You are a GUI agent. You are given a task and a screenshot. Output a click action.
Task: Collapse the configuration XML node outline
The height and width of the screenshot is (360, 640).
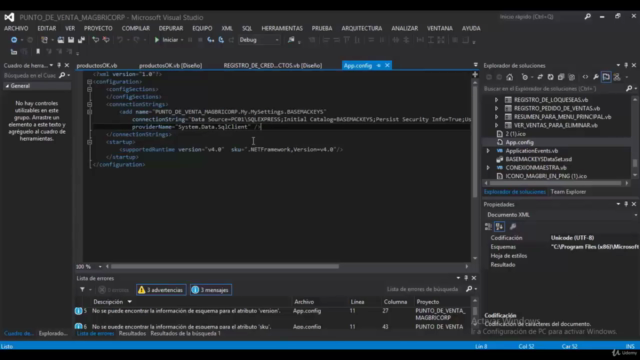point(89,82)
